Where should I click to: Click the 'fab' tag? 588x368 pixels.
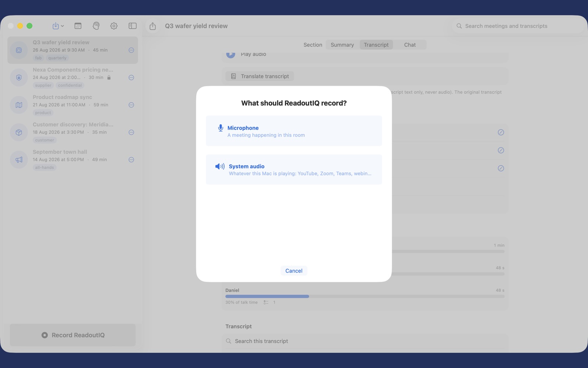coord(38,58)
